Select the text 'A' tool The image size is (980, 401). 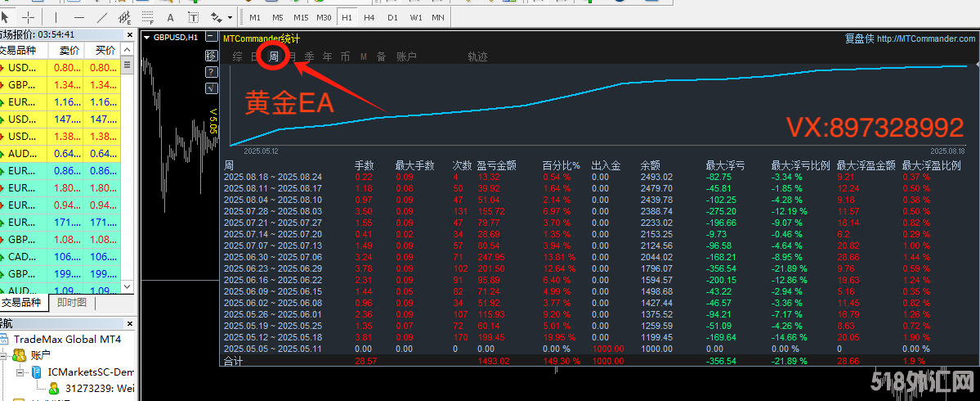coord(170,16)
